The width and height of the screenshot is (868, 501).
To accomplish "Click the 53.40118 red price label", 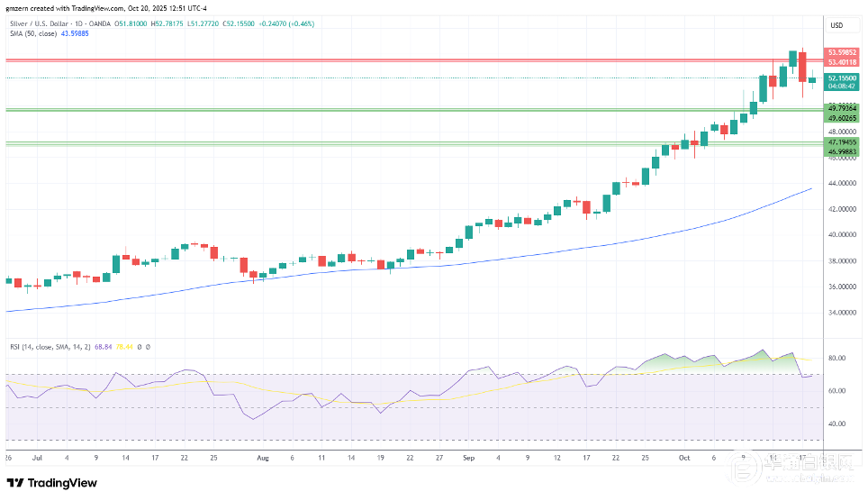I will point(842,62).
